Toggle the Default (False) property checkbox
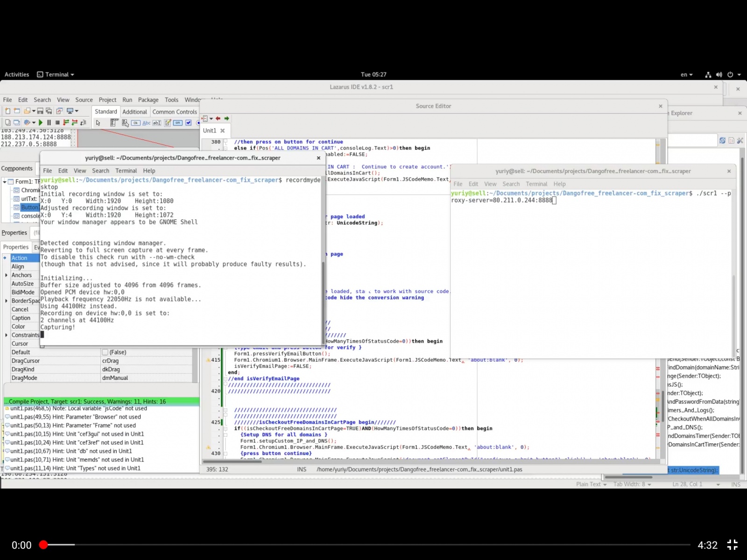 (105, 352)
